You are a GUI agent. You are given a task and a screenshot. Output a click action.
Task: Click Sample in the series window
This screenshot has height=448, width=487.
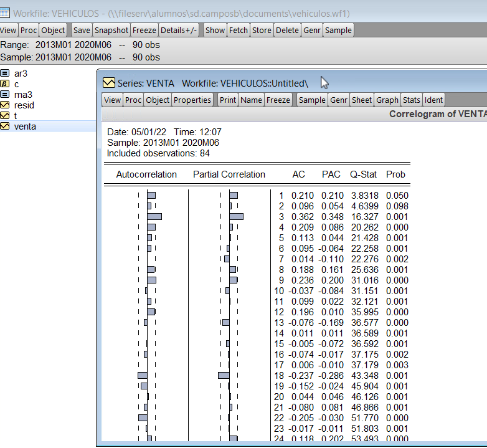pos(312,100)
